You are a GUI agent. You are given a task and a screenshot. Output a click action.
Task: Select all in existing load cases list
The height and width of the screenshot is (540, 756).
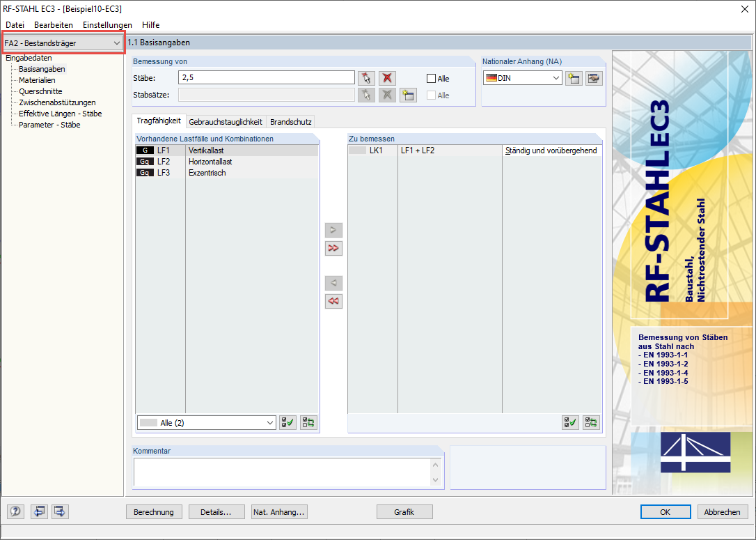[x=288, y=423]
